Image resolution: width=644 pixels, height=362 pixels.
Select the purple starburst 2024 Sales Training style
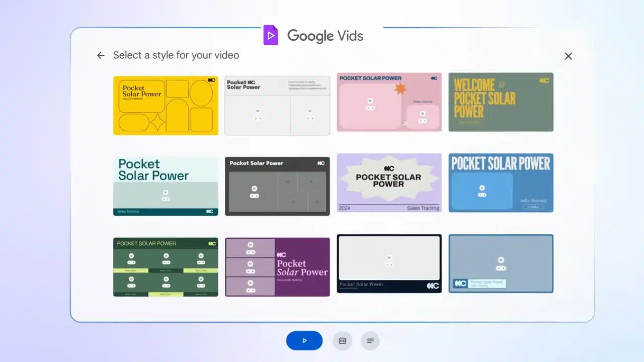click(x=389, y=183)
